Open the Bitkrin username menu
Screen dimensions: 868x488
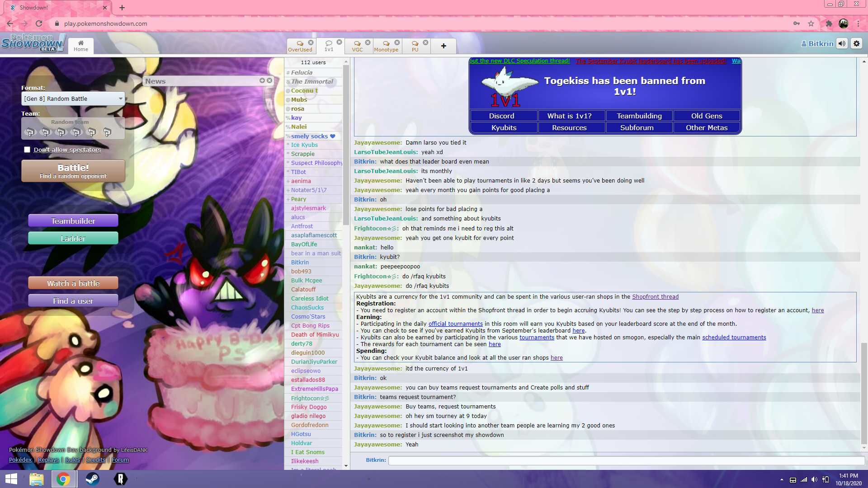[x=817, y=44]
